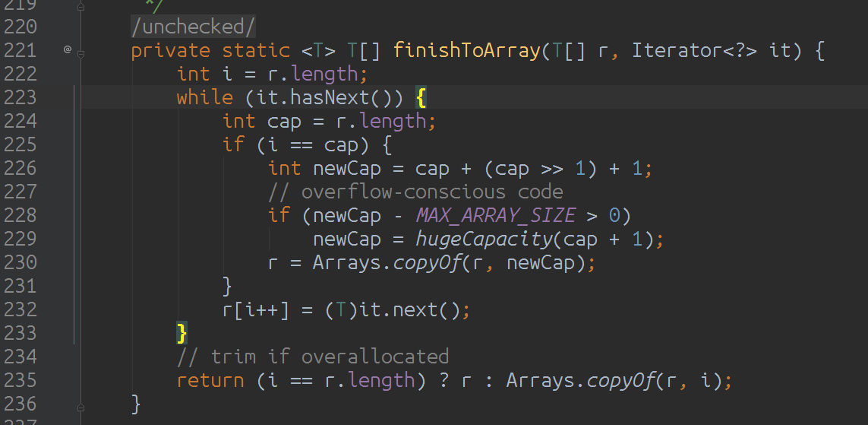Screen dimensions: 868x425
Task: Click line number 225 in the gutter
Action: [x=21, y=144]
